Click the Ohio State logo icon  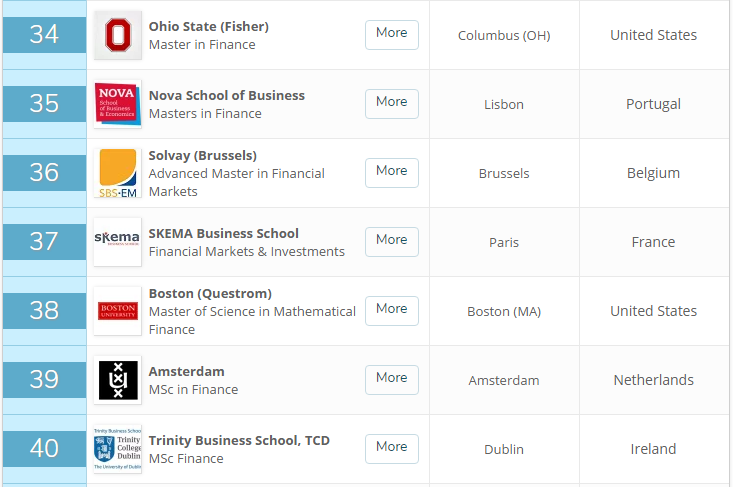tap(118, 35)
